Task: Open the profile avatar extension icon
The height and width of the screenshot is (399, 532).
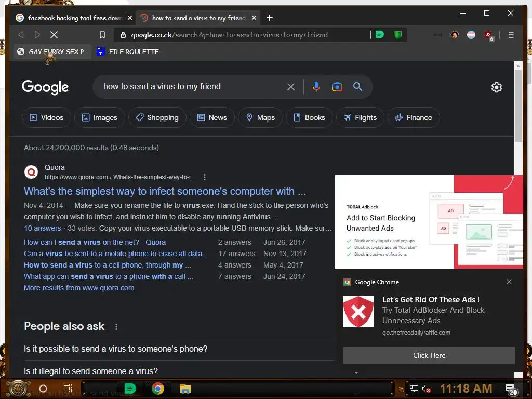Action: pyautogui.click(x=455, y=35)
